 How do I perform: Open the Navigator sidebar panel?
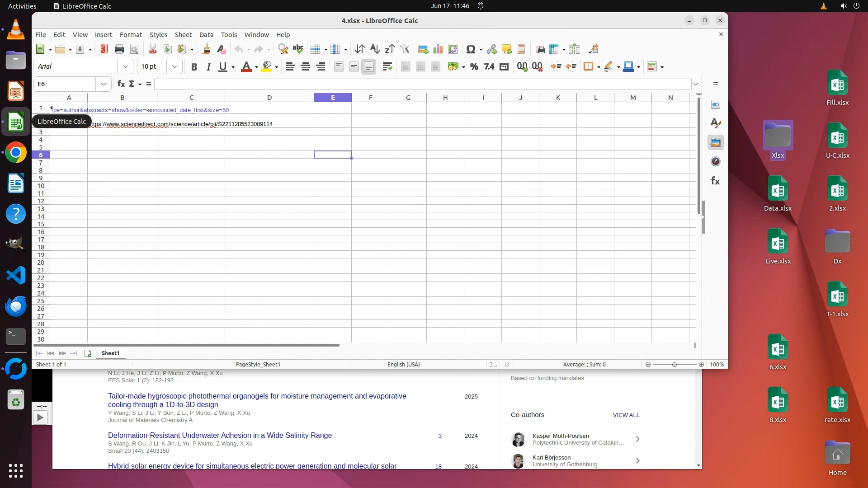coord(715,162)
